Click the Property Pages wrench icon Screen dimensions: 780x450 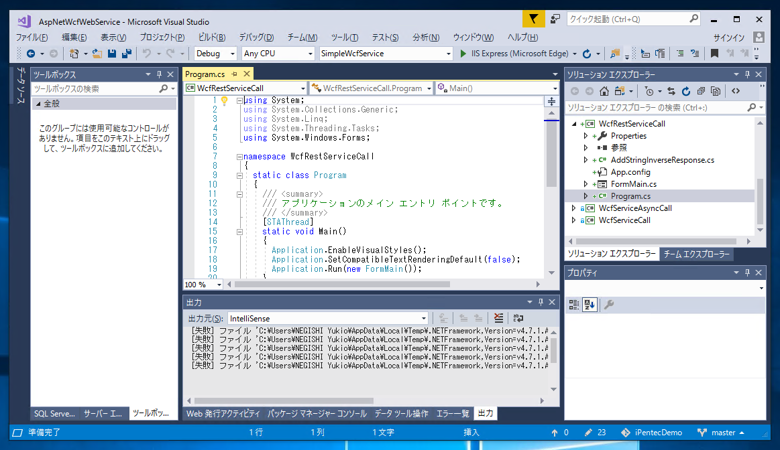click(608, 305)
